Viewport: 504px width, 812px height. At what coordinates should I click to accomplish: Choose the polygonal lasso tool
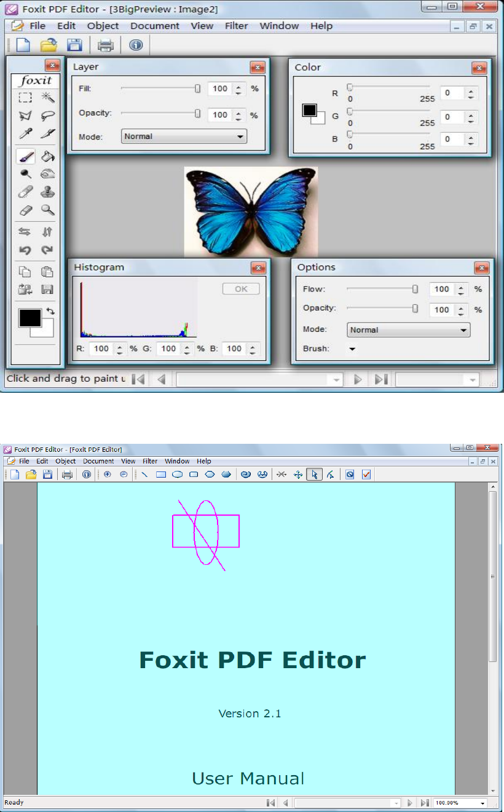pyautogui.click(x=25, y=115)
